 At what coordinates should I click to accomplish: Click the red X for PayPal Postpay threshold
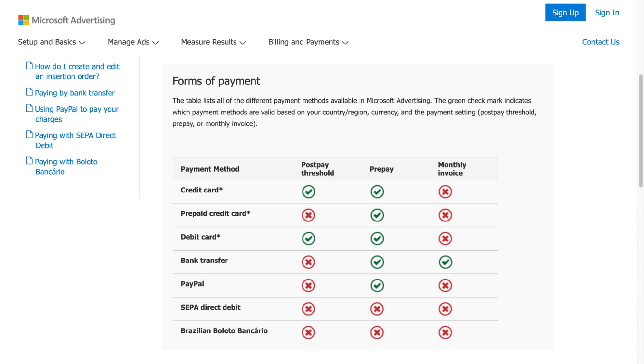308,286
